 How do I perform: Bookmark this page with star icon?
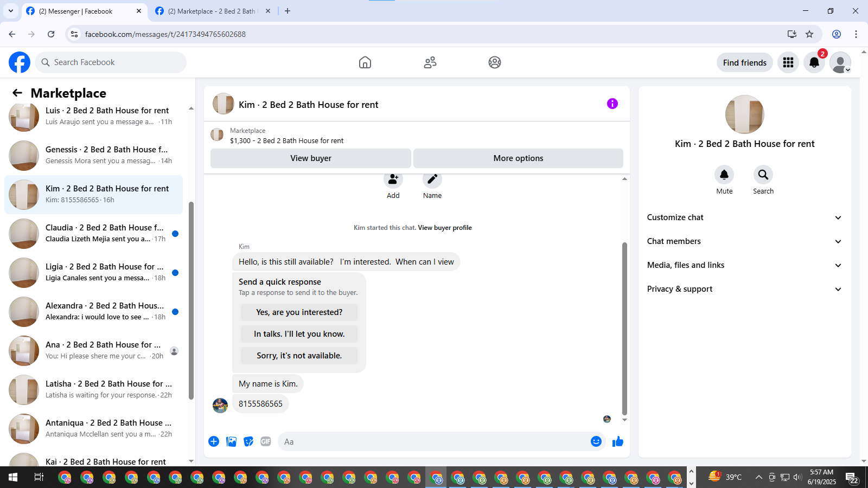coord(809,34)
